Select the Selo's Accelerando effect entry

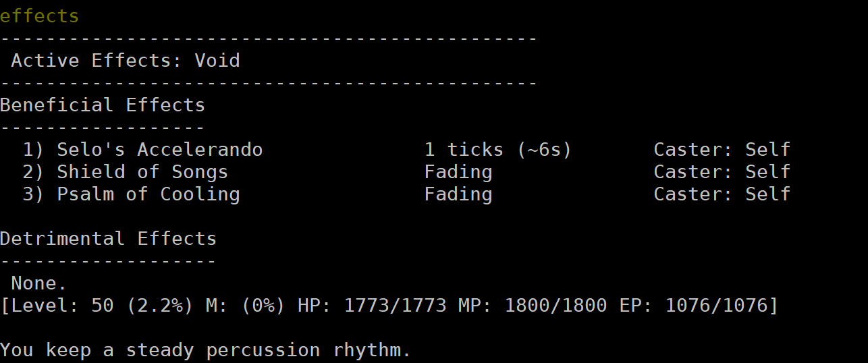coord(160,150)
